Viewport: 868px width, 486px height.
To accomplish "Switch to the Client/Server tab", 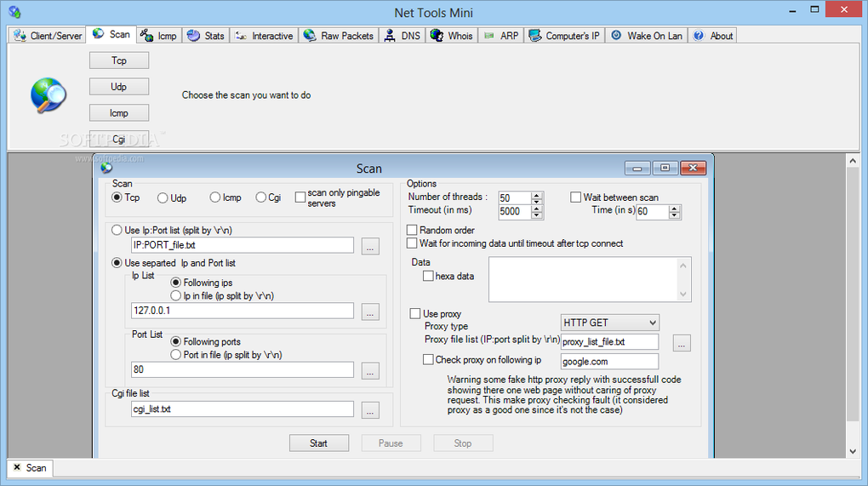I will click(x=47, y=36).
